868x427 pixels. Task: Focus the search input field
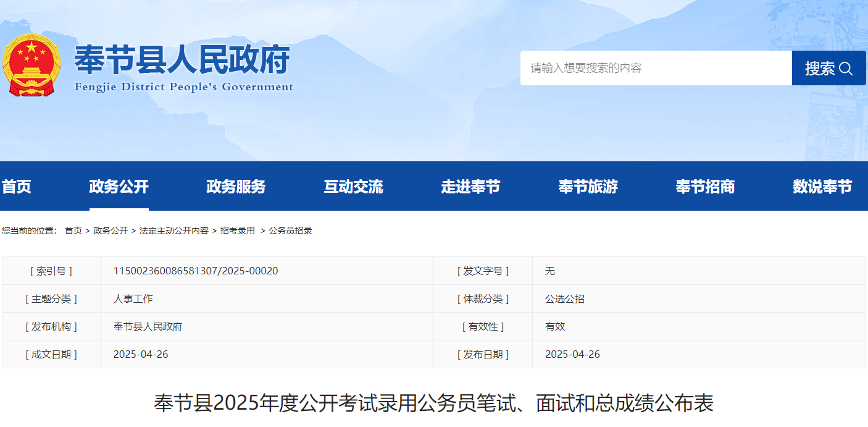[x=656, y=68]
